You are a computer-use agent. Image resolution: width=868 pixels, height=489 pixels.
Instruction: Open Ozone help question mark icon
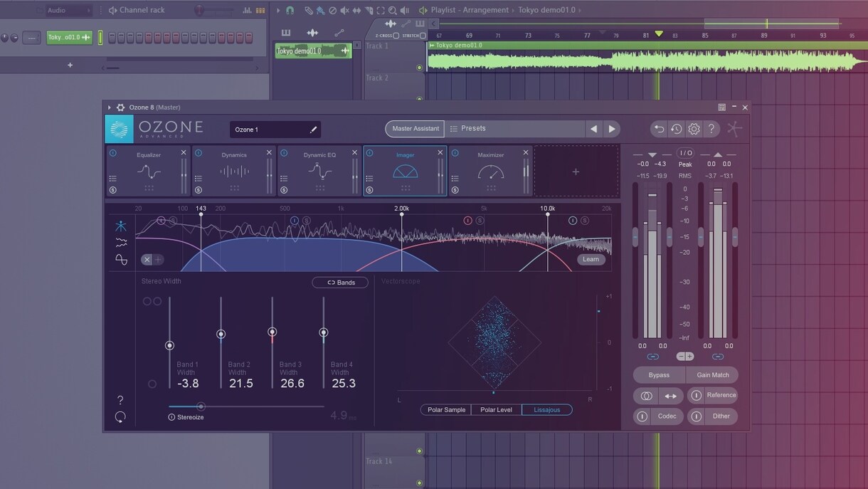tap(711, 129)
